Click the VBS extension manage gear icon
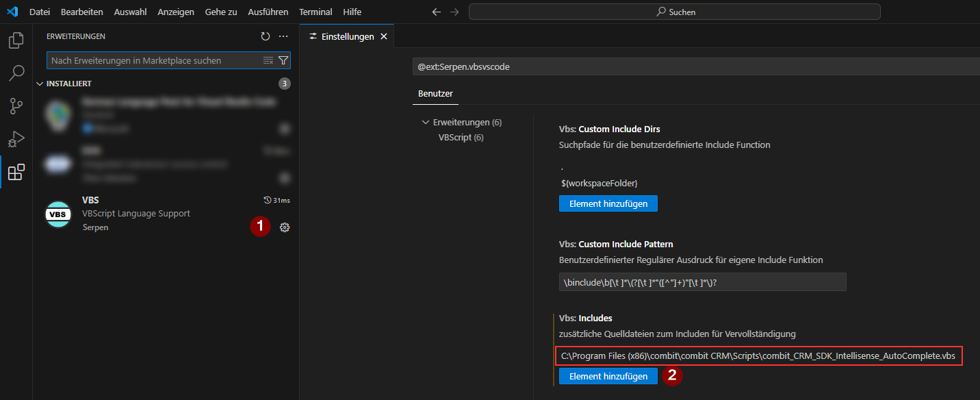Image resolution: width=980 pixels, height=400 pixels. point(285,227)
